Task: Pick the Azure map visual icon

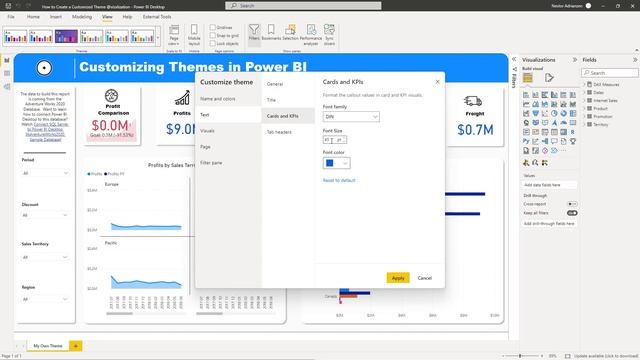Action: 554,123
